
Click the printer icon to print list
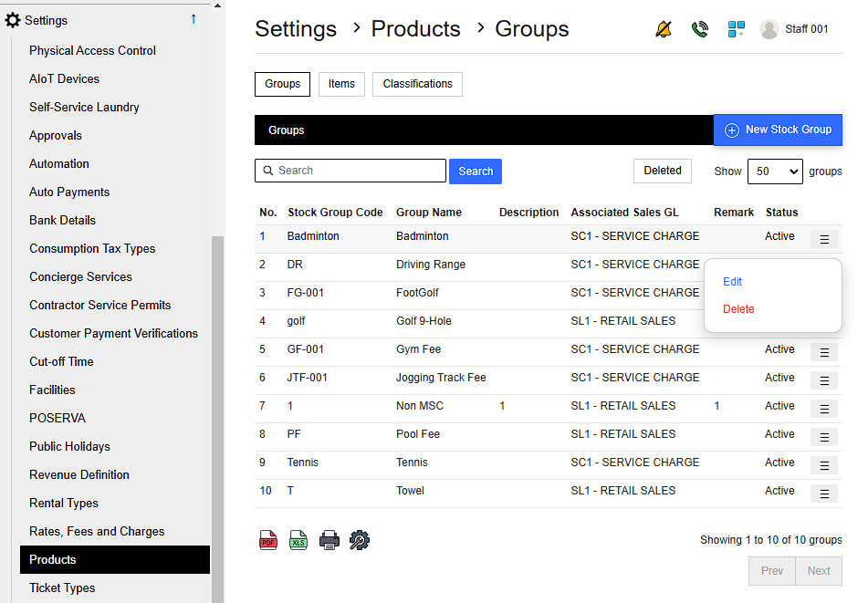pyautogui.click(x=329, y=540)
